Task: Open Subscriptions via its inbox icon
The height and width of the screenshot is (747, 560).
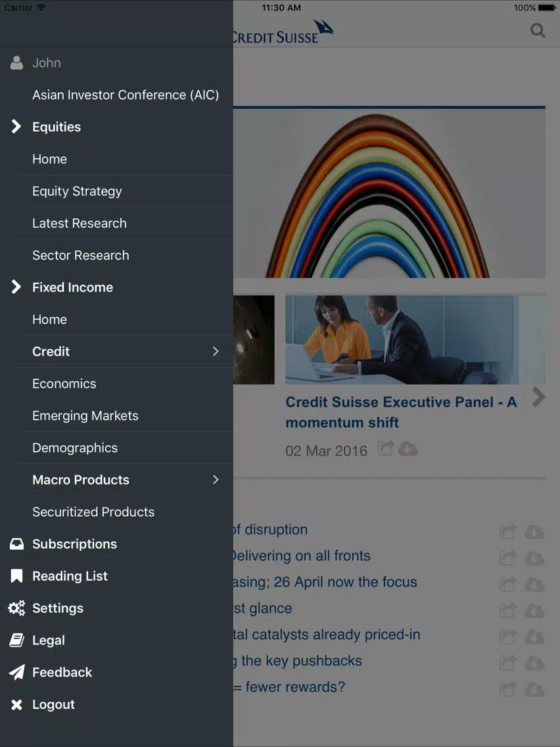Action: [16, 544]
